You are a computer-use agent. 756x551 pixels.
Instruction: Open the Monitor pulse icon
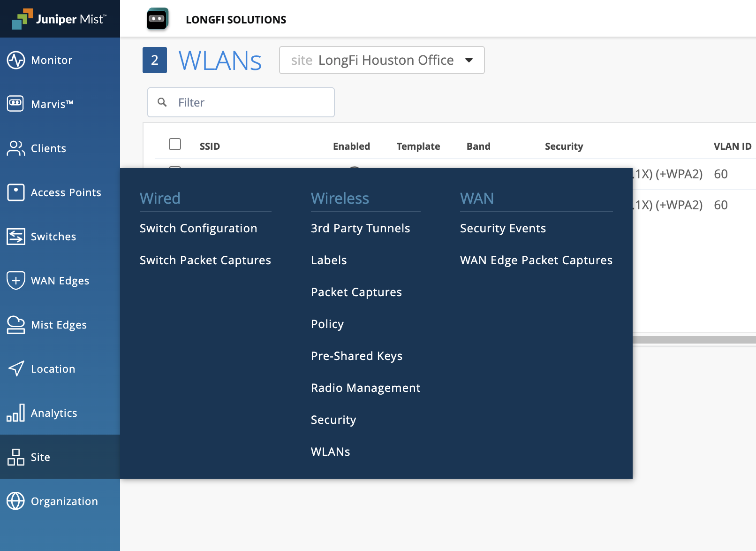pyautogui.click(x=16, y=60)
